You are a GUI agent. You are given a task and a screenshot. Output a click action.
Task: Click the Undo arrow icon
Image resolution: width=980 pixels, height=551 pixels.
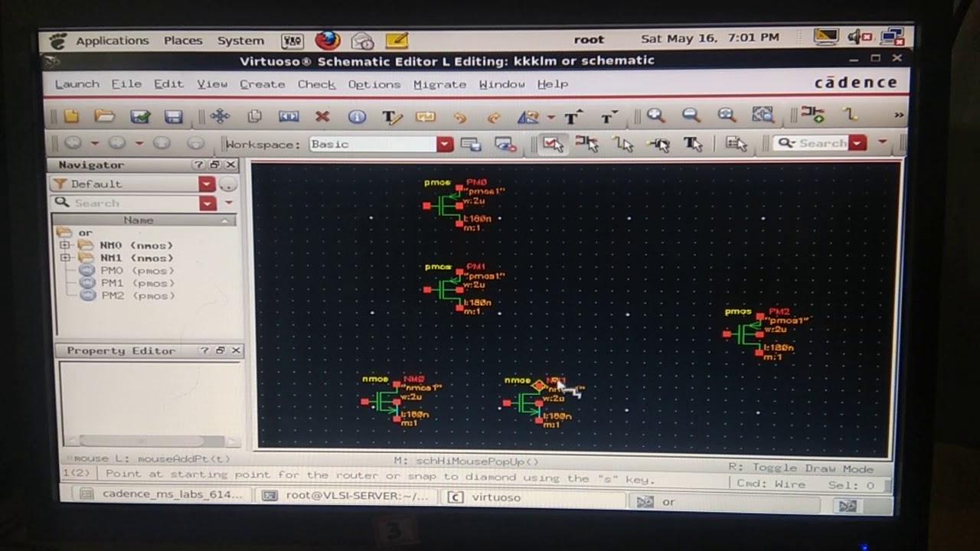pyautogui.click(x=459, y=117)
